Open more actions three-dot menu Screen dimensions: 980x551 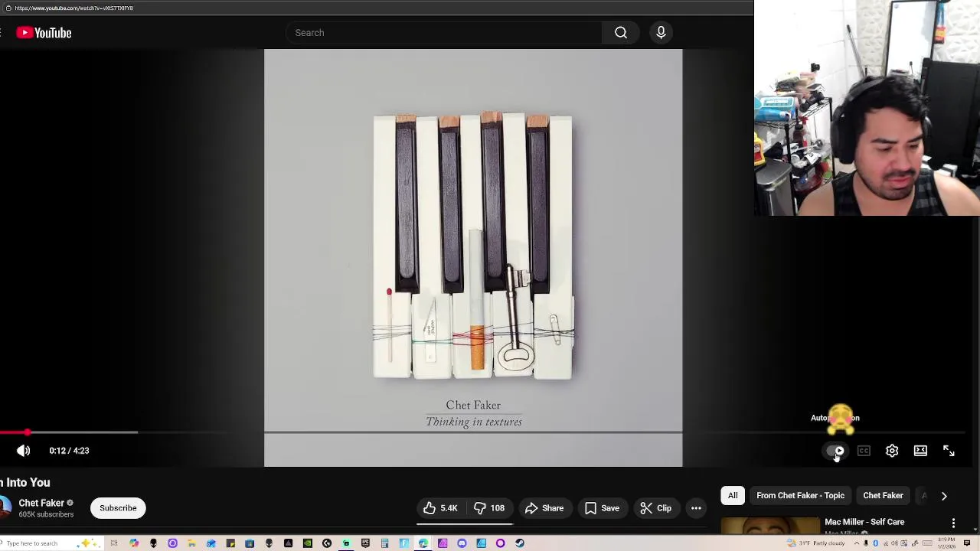click(x=696, y=508)
